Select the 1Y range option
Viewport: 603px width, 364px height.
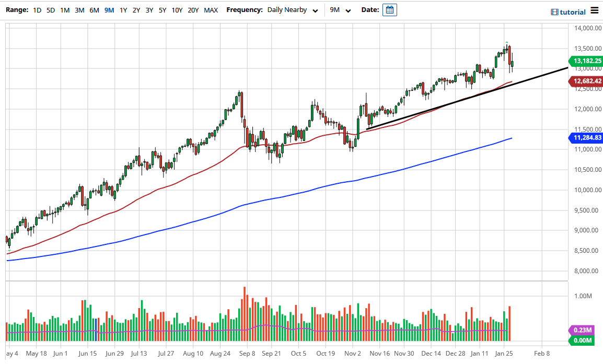coord(123,9)
